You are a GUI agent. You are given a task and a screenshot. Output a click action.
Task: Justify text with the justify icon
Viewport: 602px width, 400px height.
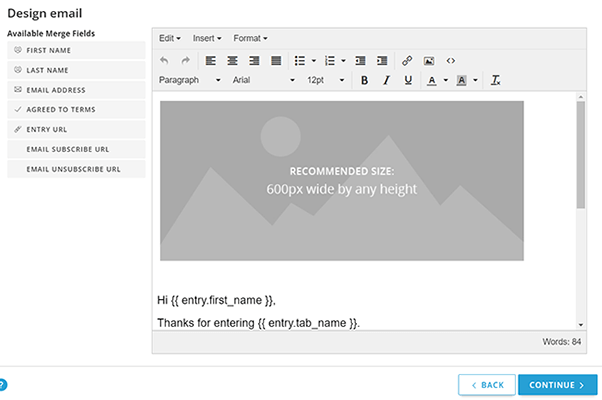pyautogui.click(x=276, y=61)
